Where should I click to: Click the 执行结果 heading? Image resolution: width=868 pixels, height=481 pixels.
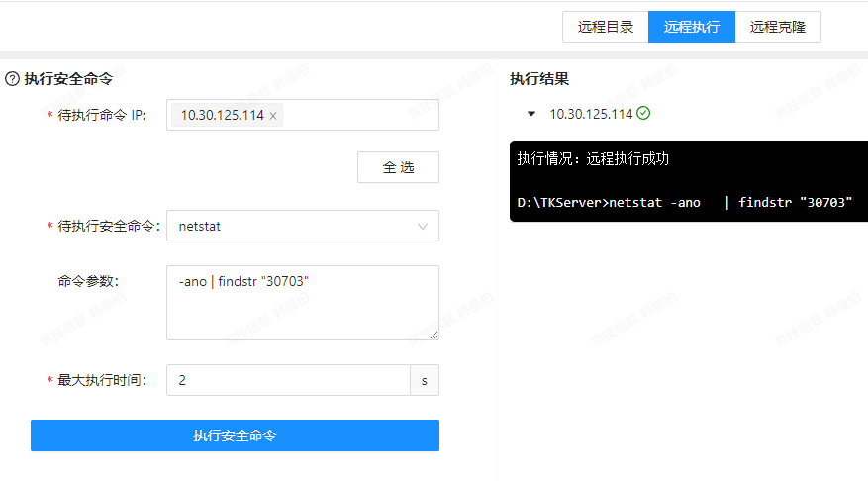click(x=539, y=79)
